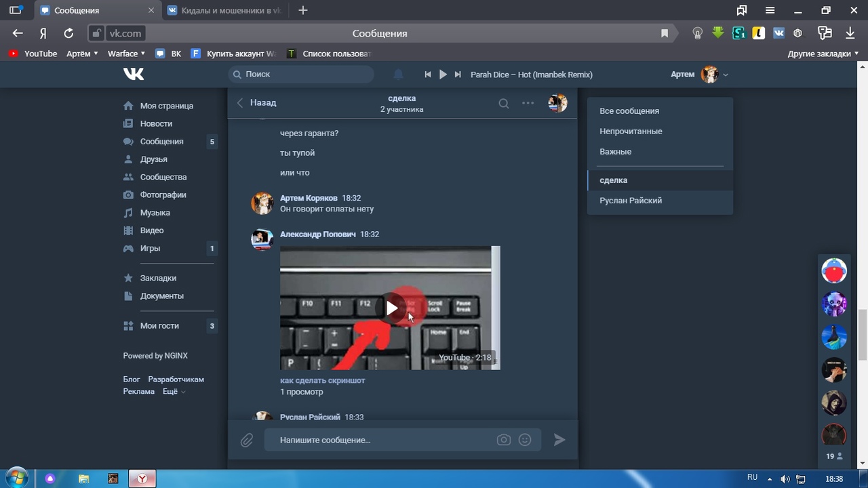Open the как сделать скриншот video link
Viewport: 868px width, 488px height.
pyautogui.click(x=322, y=380)
